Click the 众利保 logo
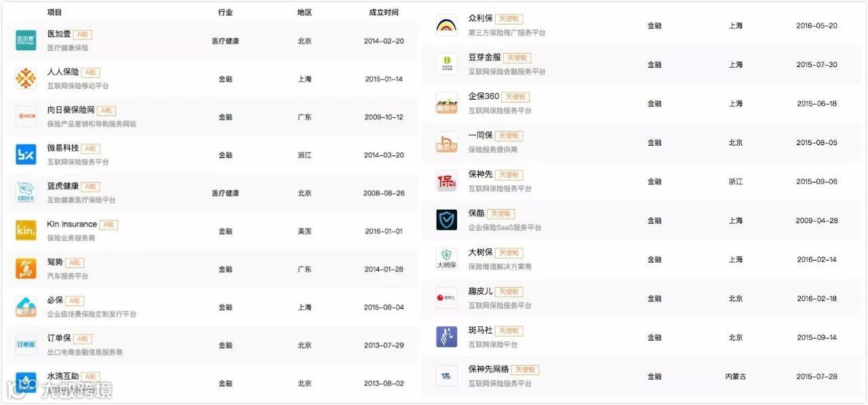 [446, 25]
